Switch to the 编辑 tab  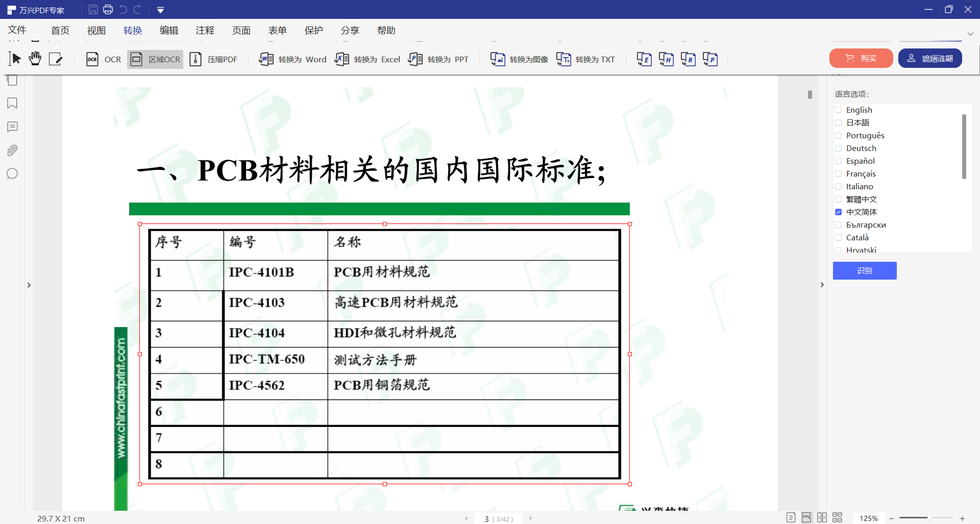168,31
